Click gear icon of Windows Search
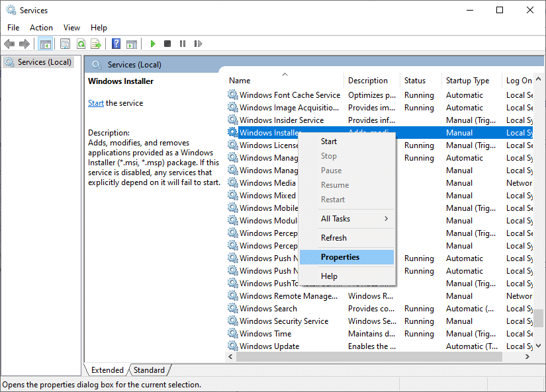The width and height of the screenshot is (546, 392). click(x=232, y=308)
